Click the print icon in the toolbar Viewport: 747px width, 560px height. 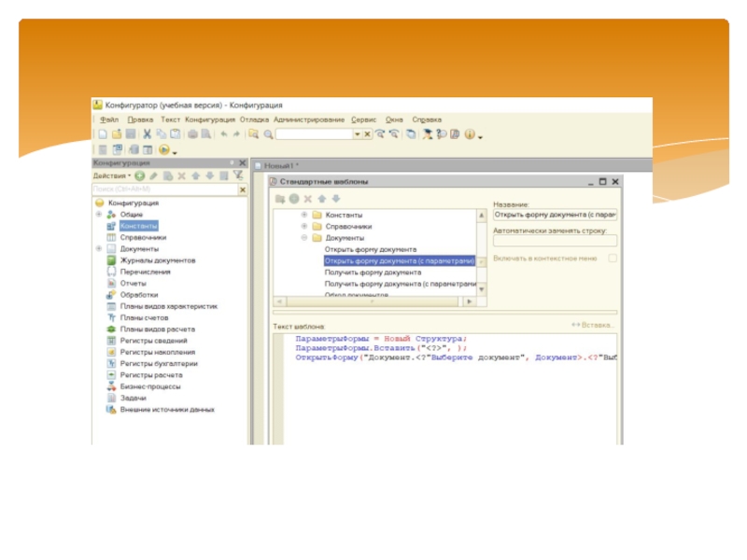pos(193,134)
